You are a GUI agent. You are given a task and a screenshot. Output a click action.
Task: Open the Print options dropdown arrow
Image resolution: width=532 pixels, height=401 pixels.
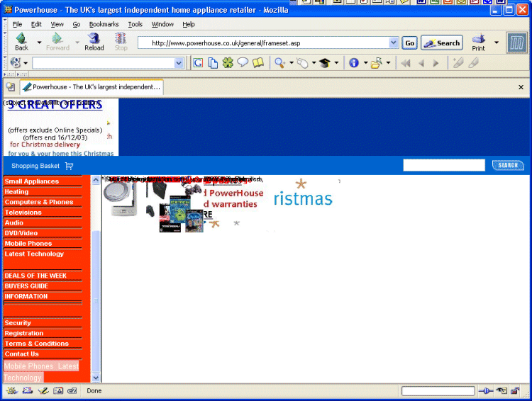point(497,43)
